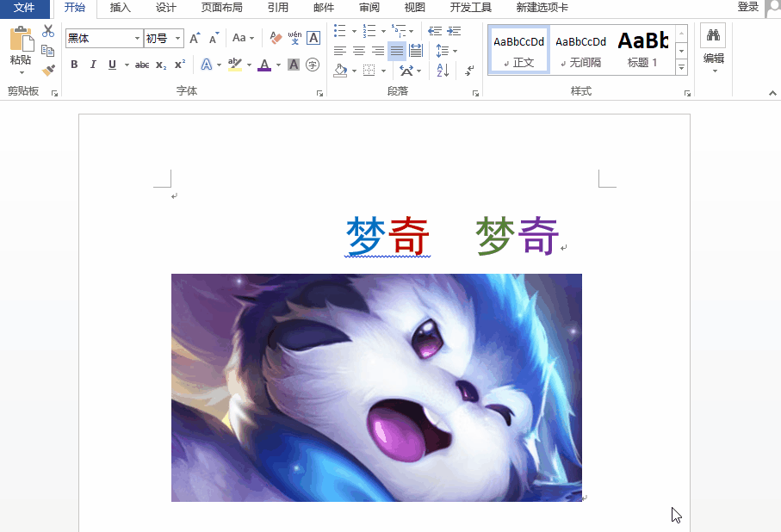
Task: Toggle Bold formatting
Action: 74,65
